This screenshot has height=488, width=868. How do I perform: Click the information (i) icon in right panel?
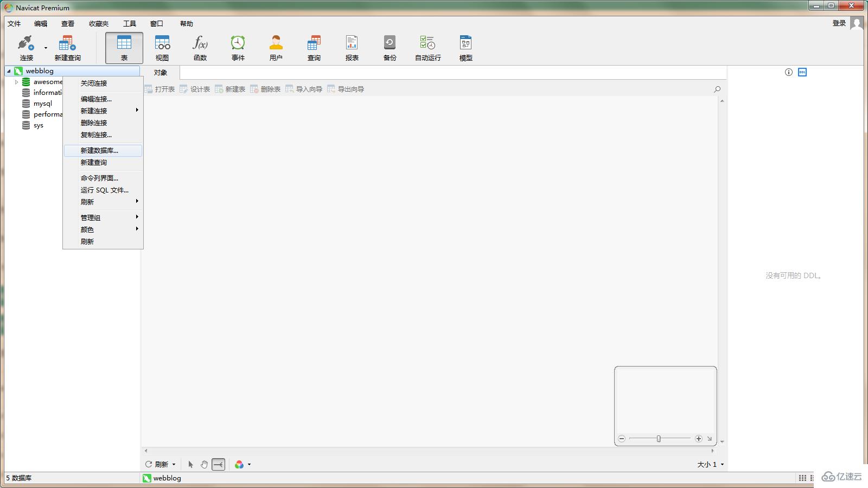789,72
